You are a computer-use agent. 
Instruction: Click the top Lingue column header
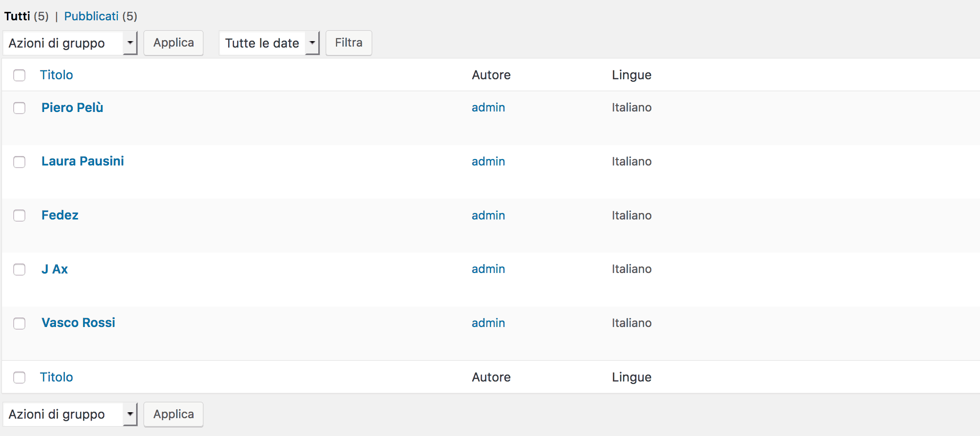pos(632,75)
